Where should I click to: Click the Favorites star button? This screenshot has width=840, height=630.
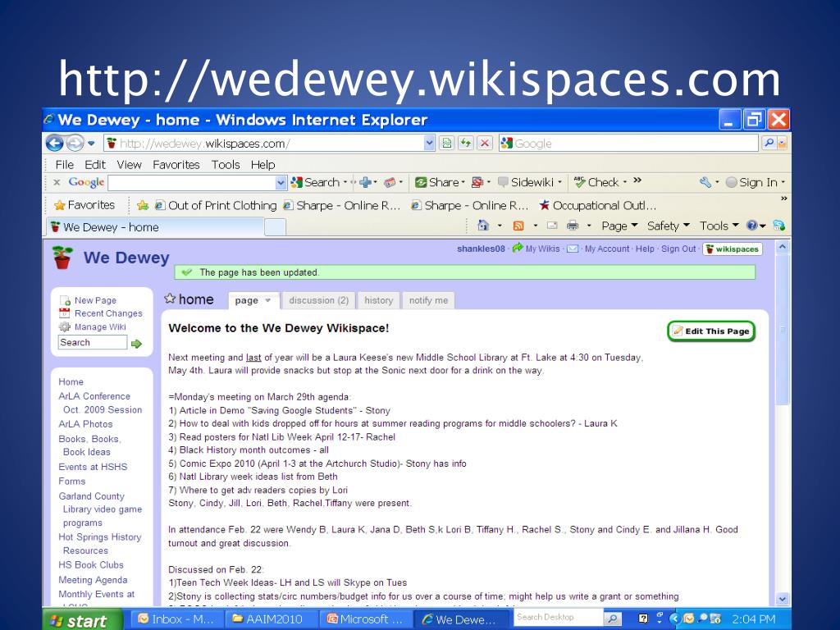click(x=84, y=205)
